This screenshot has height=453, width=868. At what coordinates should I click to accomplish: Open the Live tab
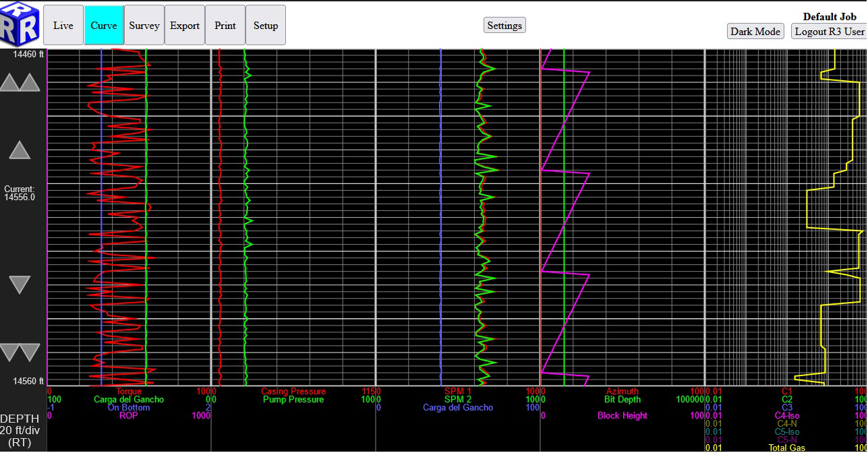(63, 26)
